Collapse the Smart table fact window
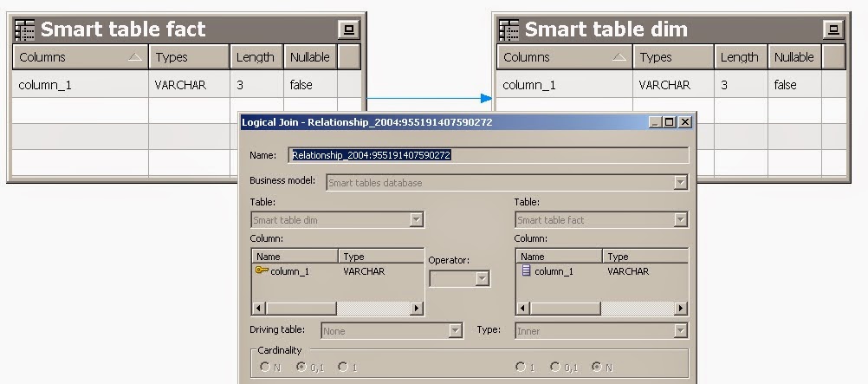The height and width of the screenshot is (384, 868). pyautogui.click(x=349, y=29)
